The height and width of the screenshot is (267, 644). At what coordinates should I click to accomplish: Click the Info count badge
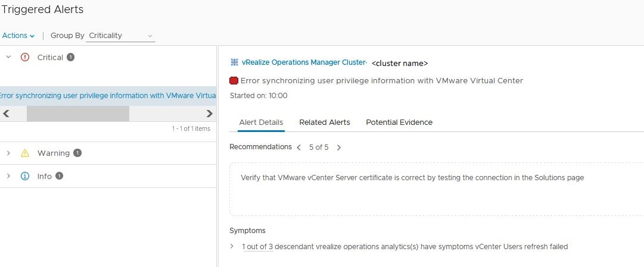[x=59, y=176]
